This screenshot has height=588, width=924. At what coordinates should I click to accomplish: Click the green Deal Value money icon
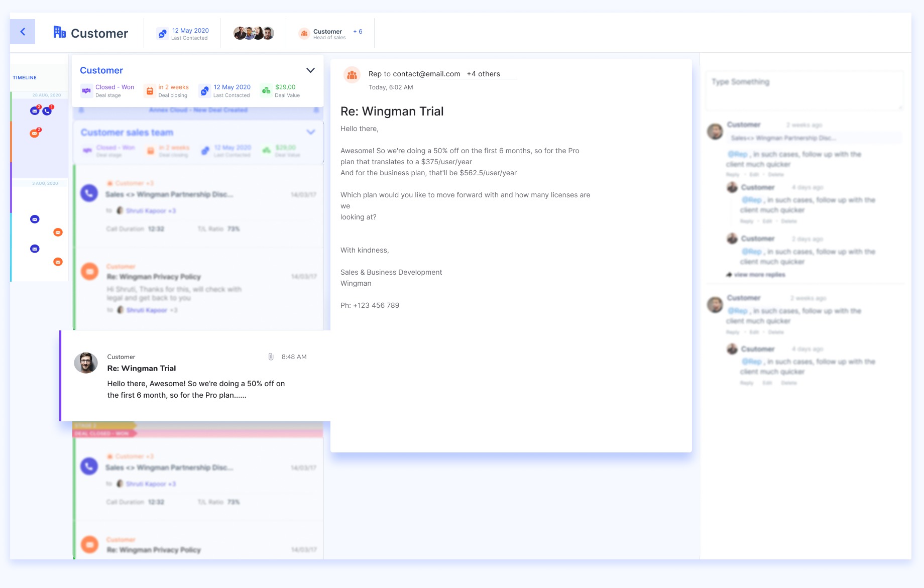pos(266,91)
